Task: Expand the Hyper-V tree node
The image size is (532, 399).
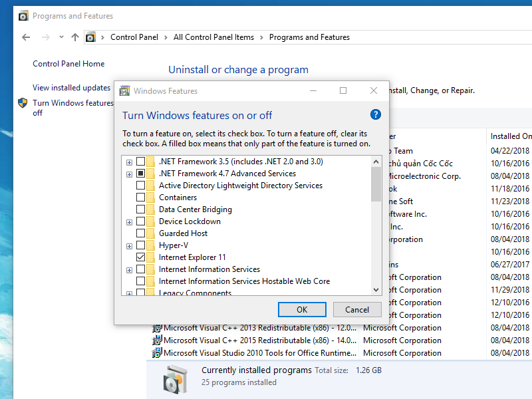Action: (x=129, y=246)
